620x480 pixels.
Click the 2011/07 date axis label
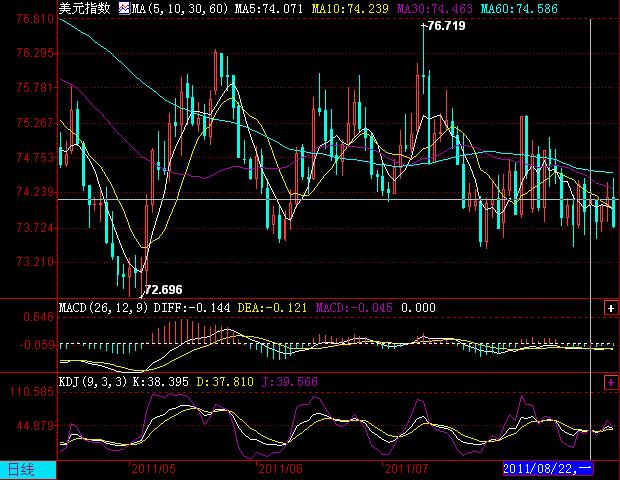click(x=406, y=469)
